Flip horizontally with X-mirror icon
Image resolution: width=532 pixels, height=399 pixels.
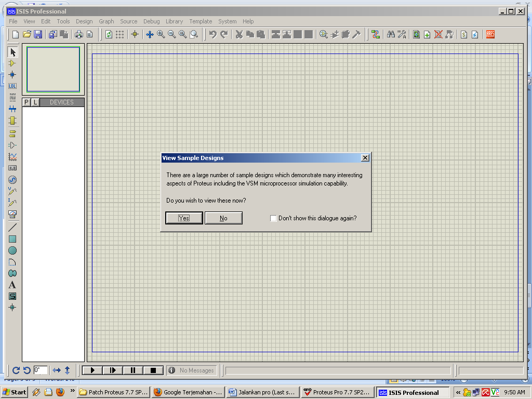57,370
